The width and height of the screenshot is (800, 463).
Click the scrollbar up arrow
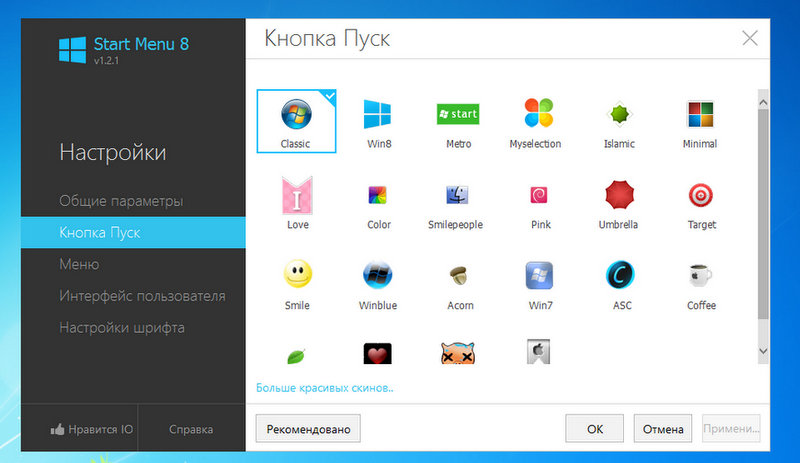coord(763,103)
